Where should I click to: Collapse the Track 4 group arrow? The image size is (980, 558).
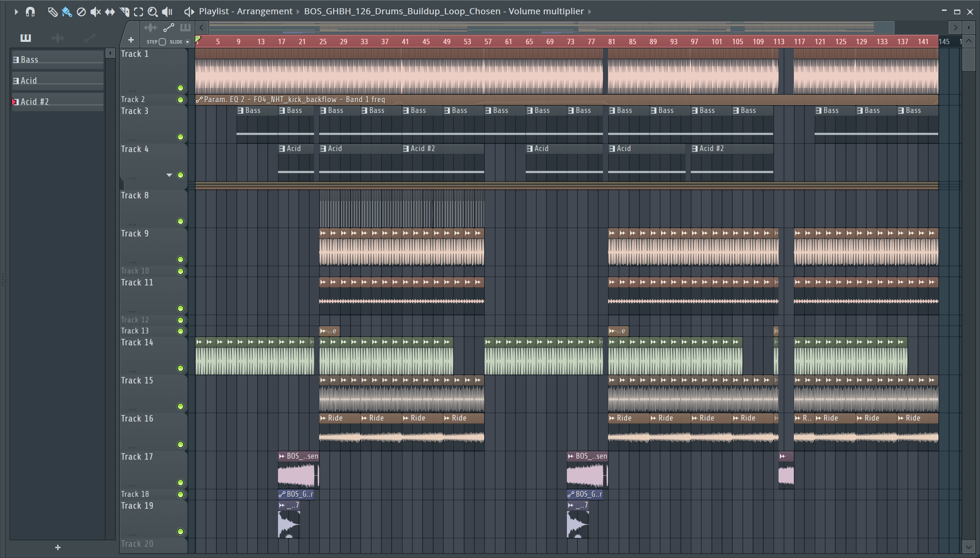click(x=169, y=175)
